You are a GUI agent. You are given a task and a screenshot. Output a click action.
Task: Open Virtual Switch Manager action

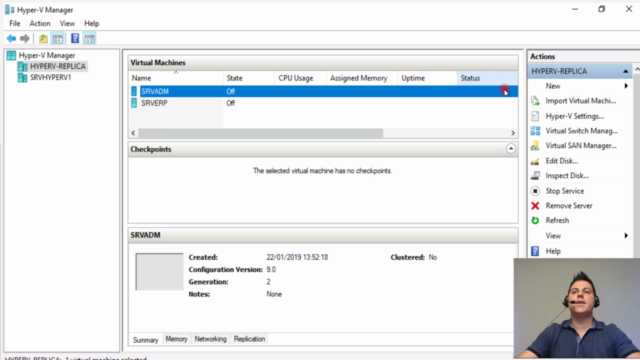tap(581, 131)
